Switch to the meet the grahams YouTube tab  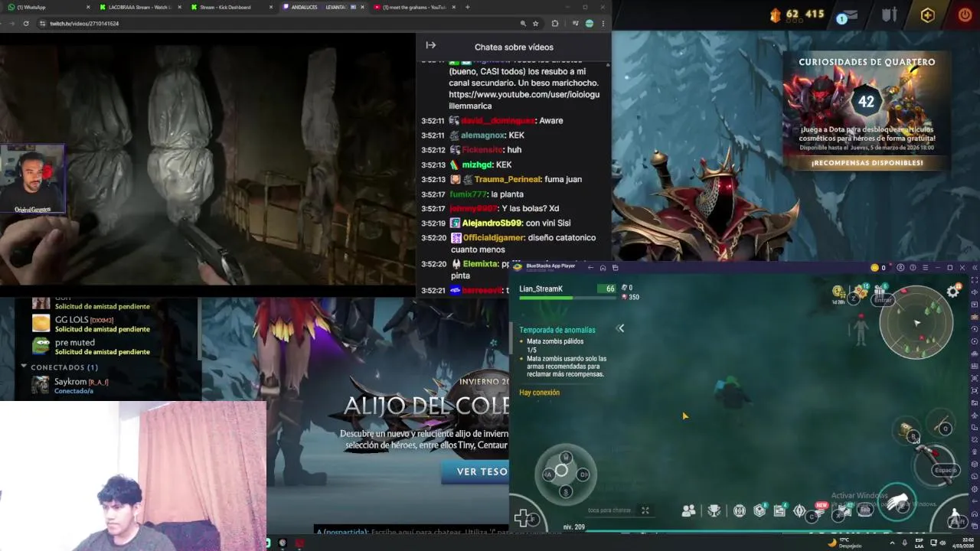[x=413, y=7]
